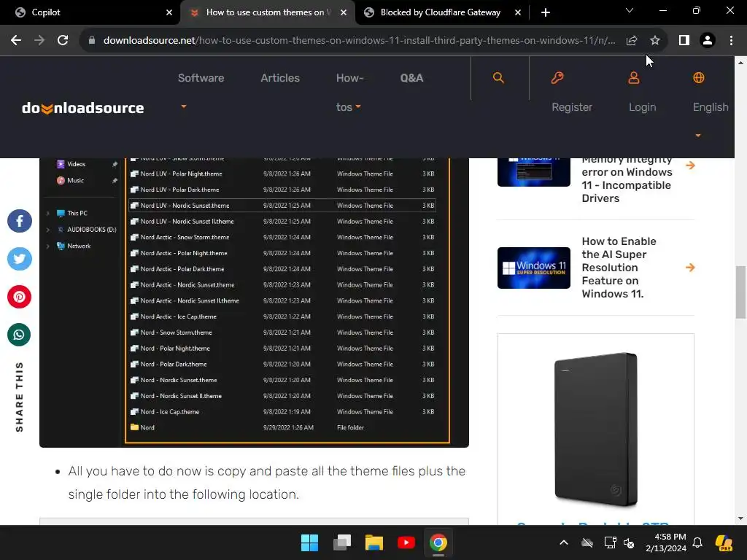Show hidden system tray icons
Image resolution: width=747 pixels, height=560 pixels.
point(564,542)
